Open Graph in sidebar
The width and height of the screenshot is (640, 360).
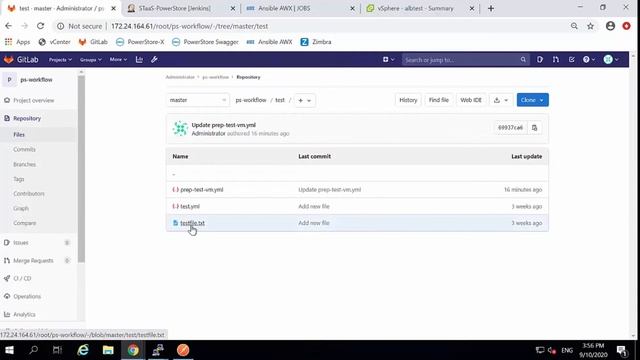[x=21, y=209]
